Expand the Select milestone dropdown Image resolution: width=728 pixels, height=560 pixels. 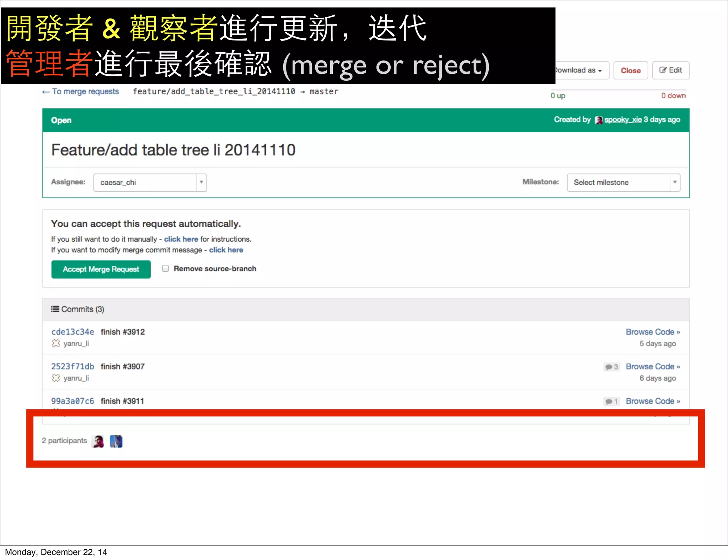[x=623, y=182]
